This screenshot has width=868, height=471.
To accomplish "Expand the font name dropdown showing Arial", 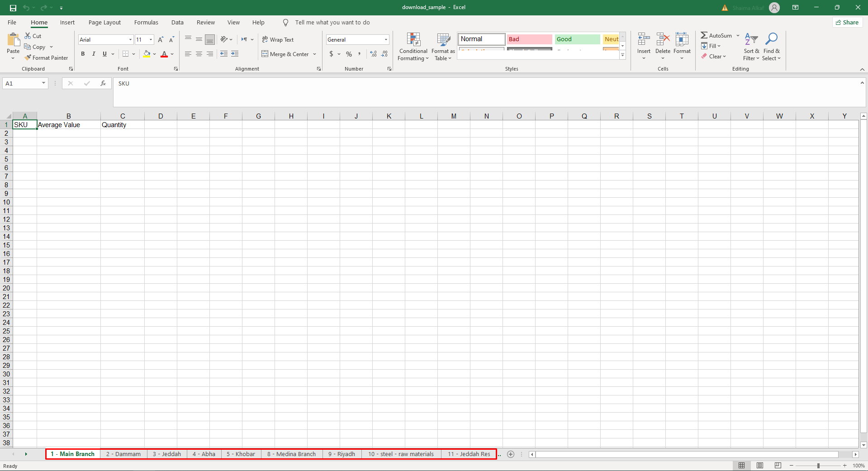I will click(130, 40).
